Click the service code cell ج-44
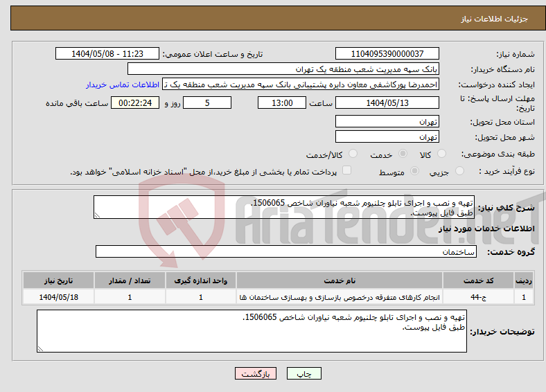546x392 pixels. click(x=479, y=297)
